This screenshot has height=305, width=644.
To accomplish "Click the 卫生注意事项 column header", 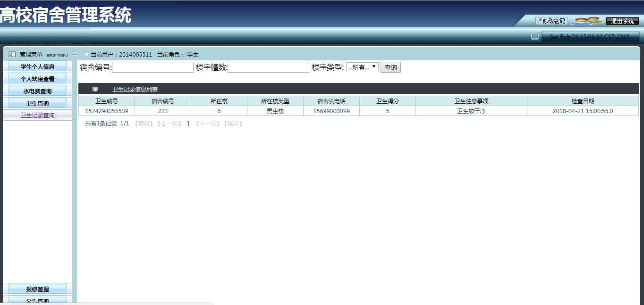I will click(471, 101).
